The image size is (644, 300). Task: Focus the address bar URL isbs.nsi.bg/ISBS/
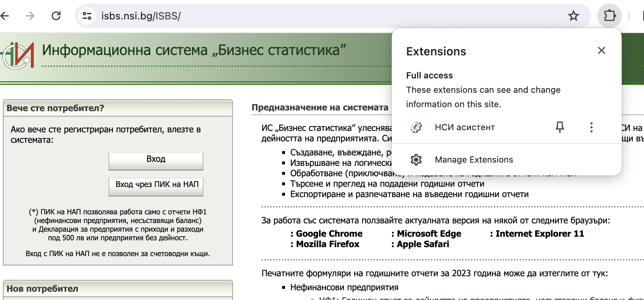(x=141, y=16)
